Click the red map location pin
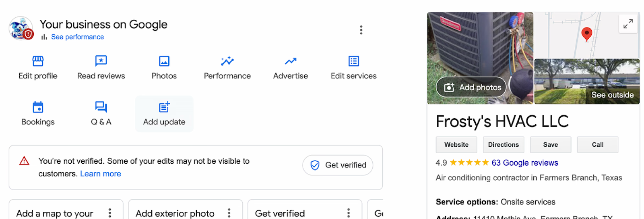 [x=587, y=34]
